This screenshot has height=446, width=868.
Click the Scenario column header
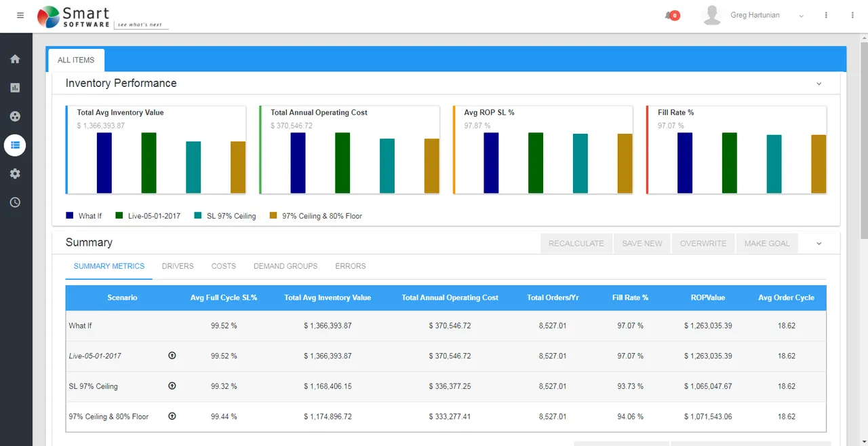122,298
